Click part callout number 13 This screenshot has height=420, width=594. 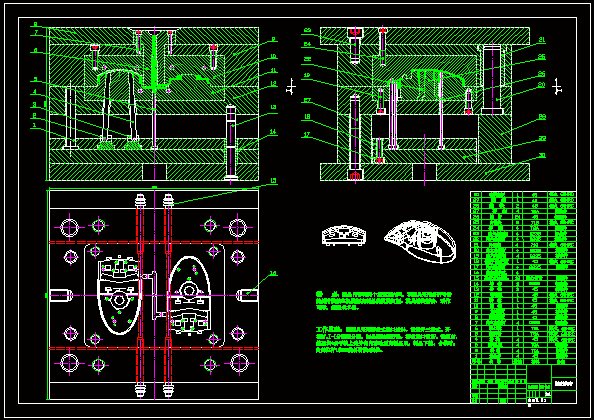click(x=273, y=108)
